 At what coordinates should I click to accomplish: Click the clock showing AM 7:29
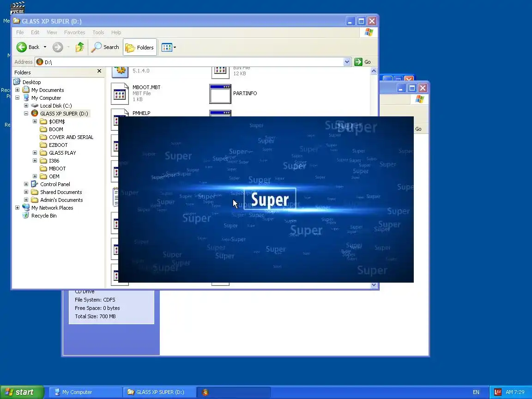click(515, 392)
